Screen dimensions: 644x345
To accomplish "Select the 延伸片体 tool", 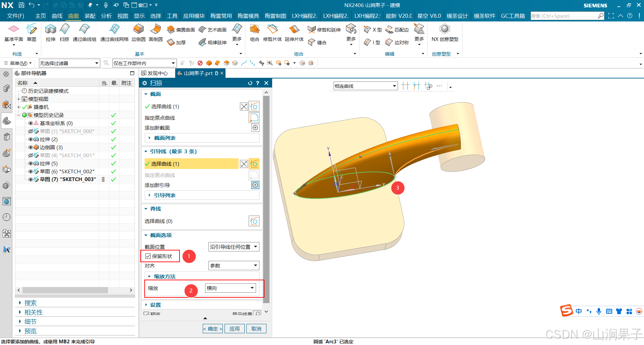I will [x=294, y=33].
